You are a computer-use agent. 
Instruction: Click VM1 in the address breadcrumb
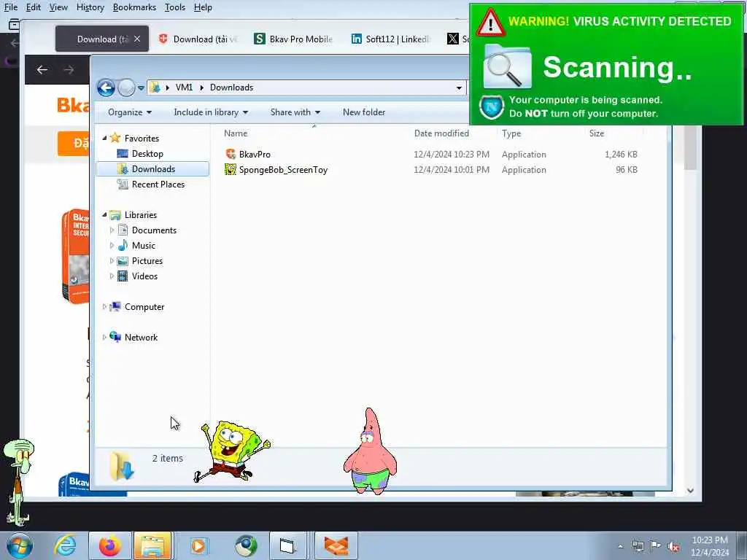(184, 87)
